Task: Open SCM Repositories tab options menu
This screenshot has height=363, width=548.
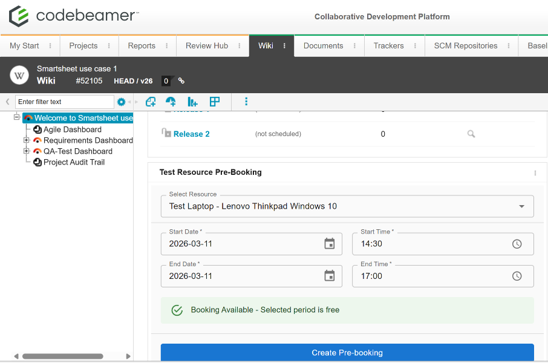Action: point(509,46)
